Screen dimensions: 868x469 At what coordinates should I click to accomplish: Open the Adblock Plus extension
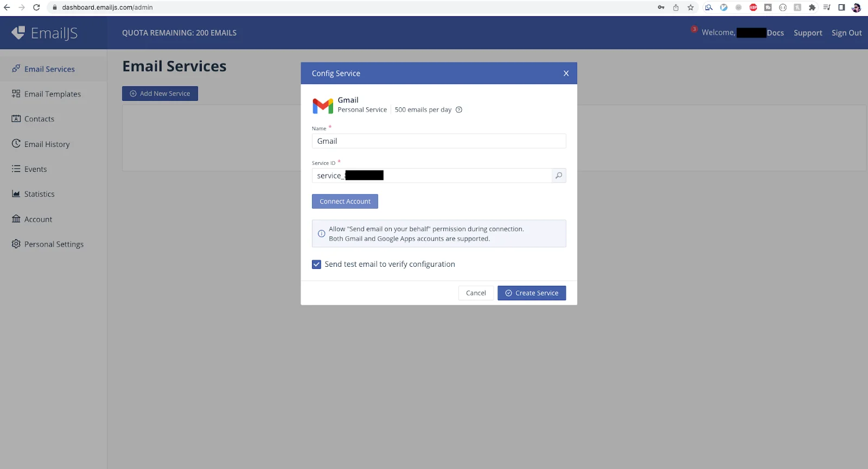[x=753, y=8]
